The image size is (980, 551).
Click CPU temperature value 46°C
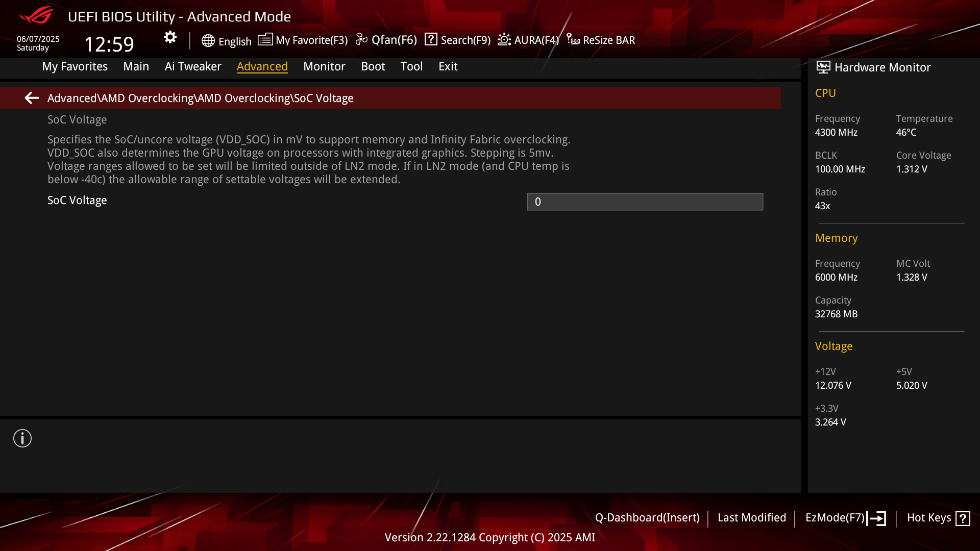pos(906,133)
